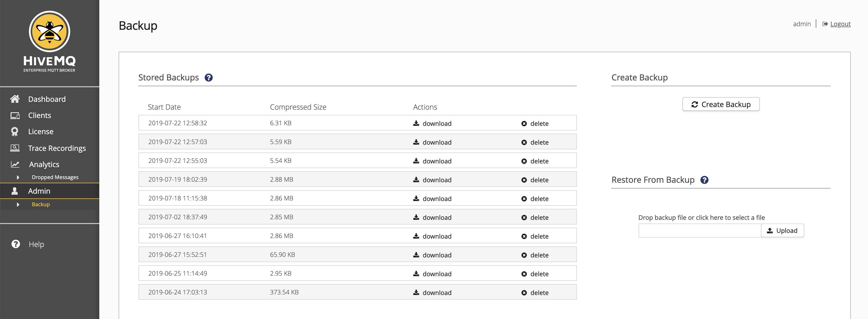The width and height of the screenshot is (868, 319).
Task: Click the admin username text
Action: click(802, 24)
